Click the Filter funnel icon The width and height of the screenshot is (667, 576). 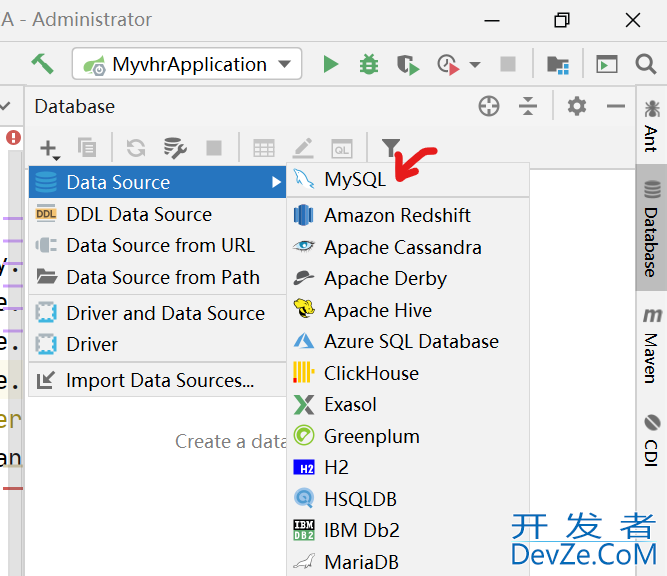tap(391, 148)
